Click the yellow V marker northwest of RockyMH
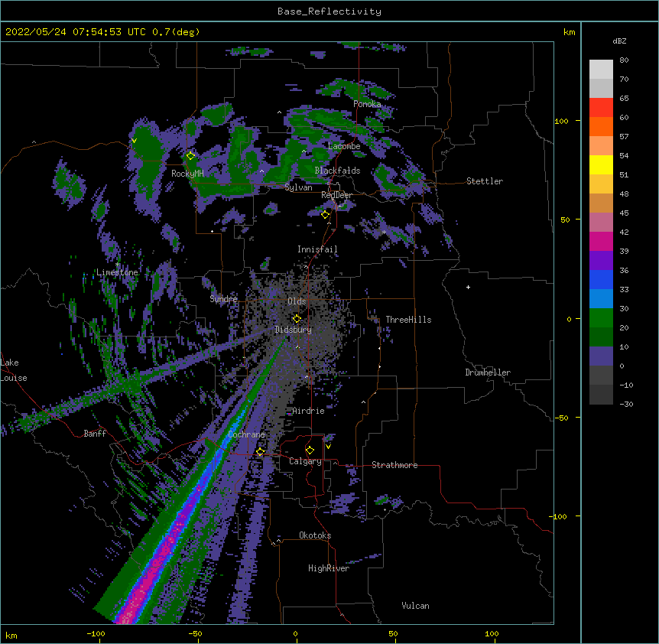Viewport: 659px width, 644px height. coord(134,141)
